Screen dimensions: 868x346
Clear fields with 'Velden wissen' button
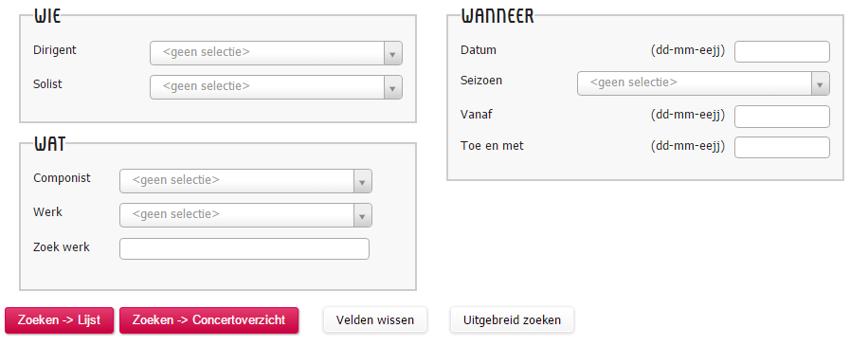coord(375,320)
